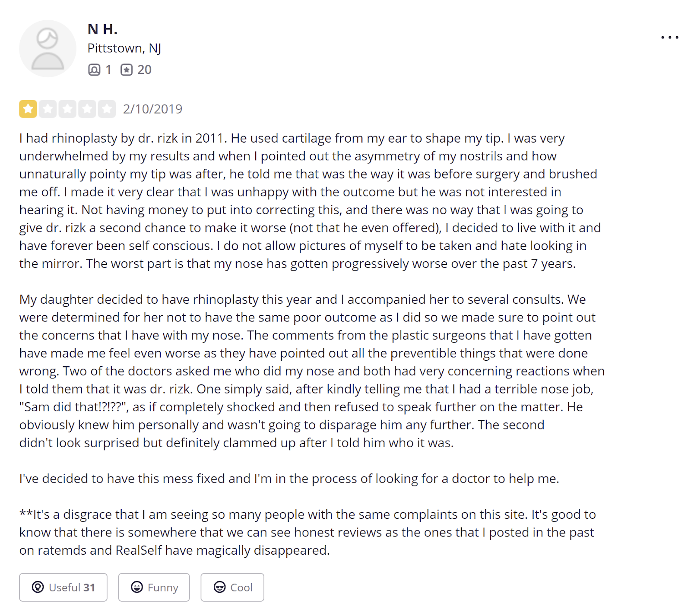This screenshot has height=616, width=691.
Task: Mark review as Funny
Action: pyautogui.click(x=154, y=587)
